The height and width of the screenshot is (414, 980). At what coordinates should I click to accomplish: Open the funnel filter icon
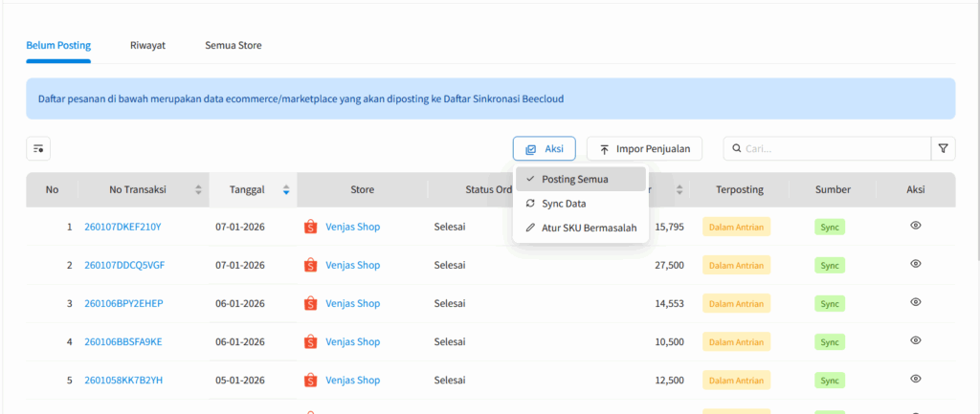coord(943,148)
